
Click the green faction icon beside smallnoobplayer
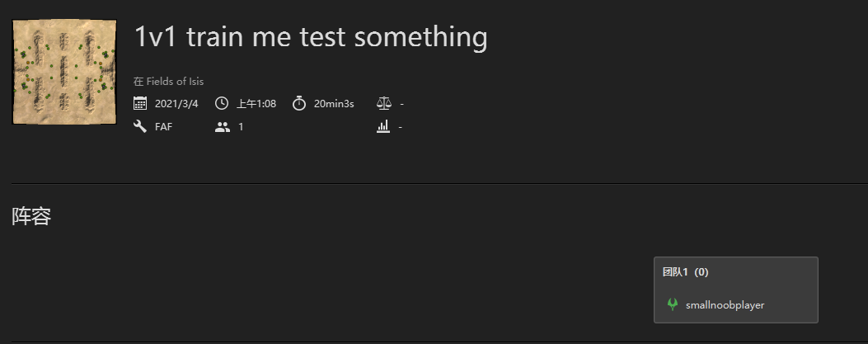click(x=673, y=304)
